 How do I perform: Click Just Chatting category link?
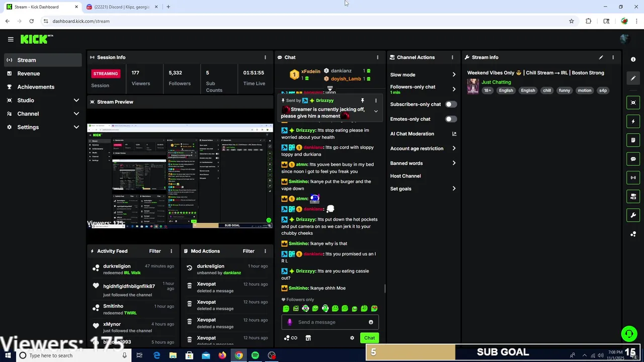pyautogui.click(x=496, y=82)
